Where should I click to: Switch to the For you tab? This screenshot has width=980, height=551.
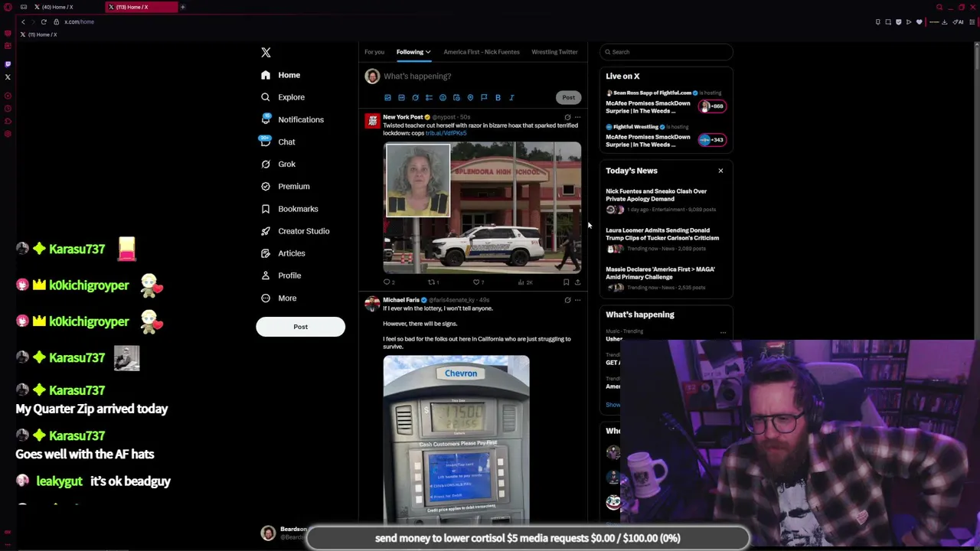[x=374, y=52]
